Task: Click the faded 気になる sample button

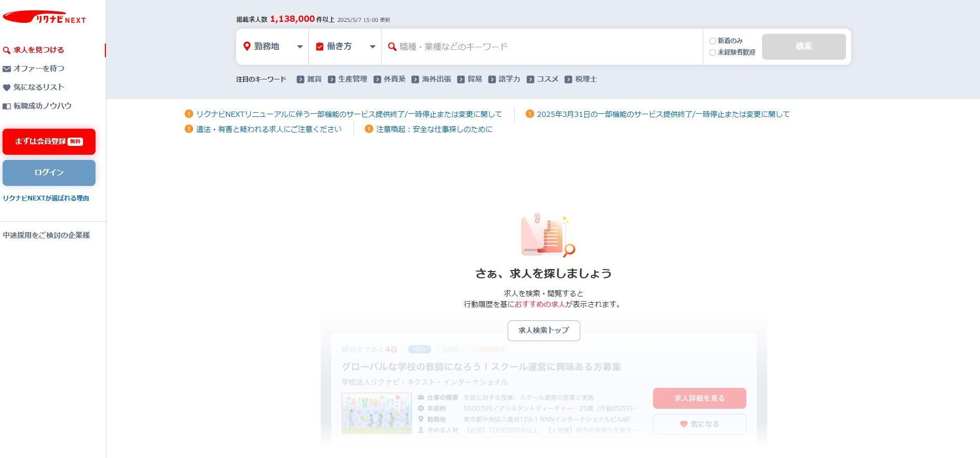Action: (x=699, y=424)
